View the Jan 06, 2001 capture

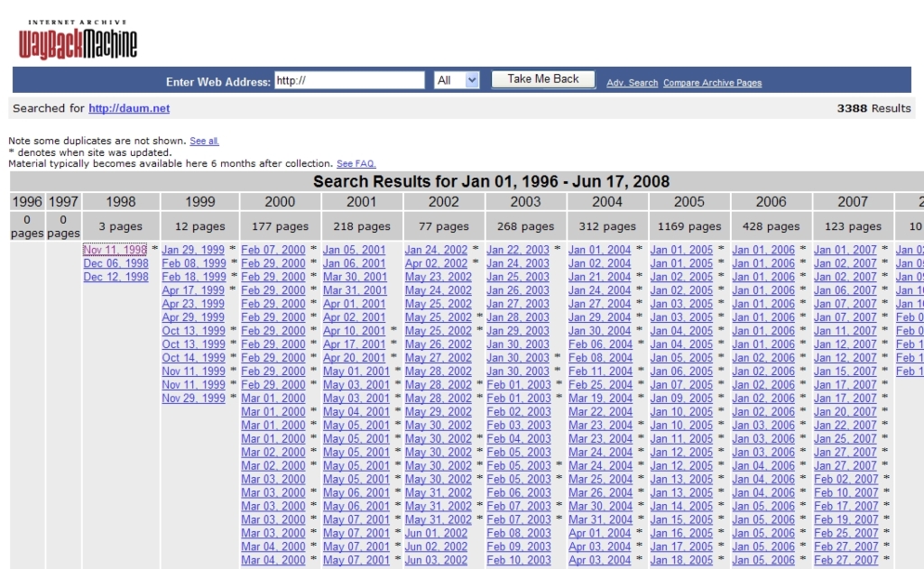click(x=354, y=263)
